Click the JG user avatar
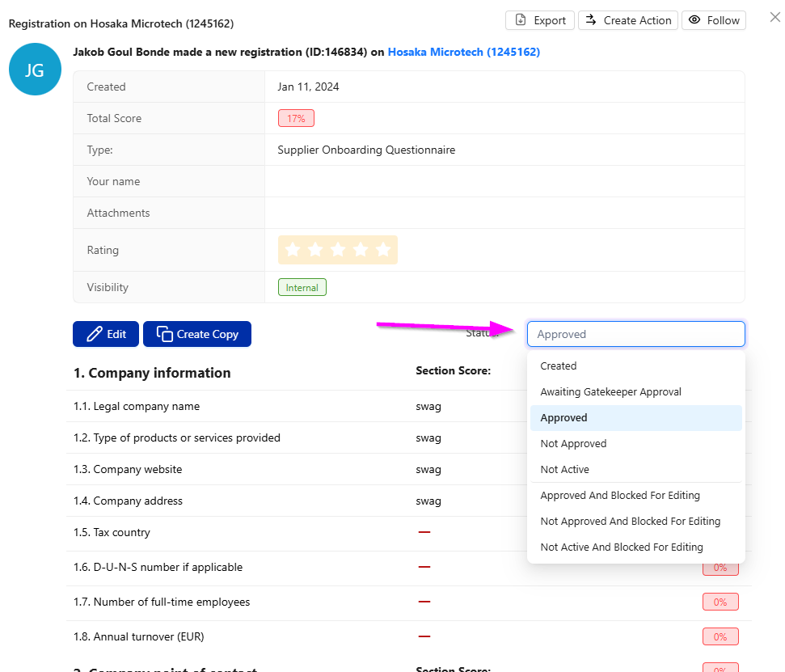 tap(35, 69)
